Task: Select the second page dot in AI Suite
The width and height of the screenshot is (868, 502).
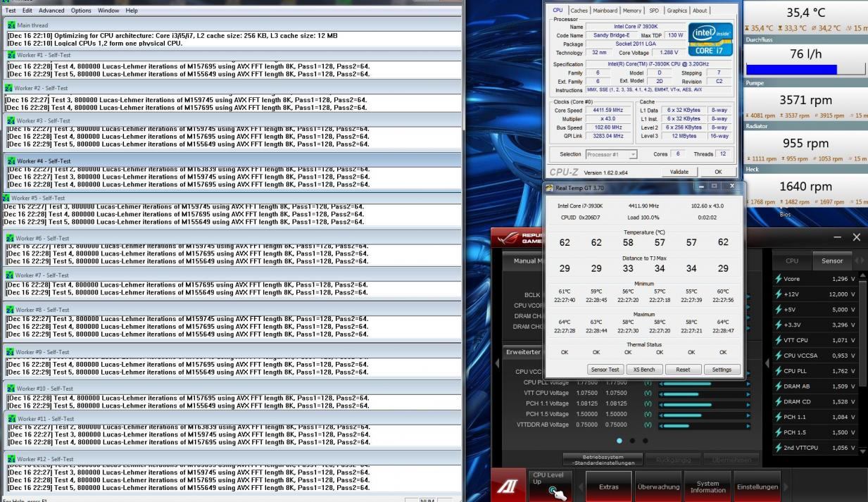Action: pyautogui.click(x=632, y=441)
